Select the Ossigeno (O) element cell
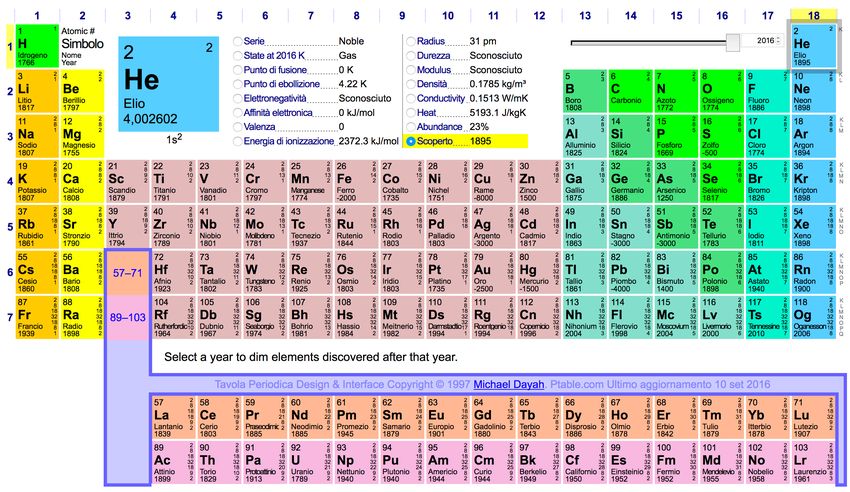Image resolution: width=850 pixels, height=492 pixels. [x=722, y=91]
